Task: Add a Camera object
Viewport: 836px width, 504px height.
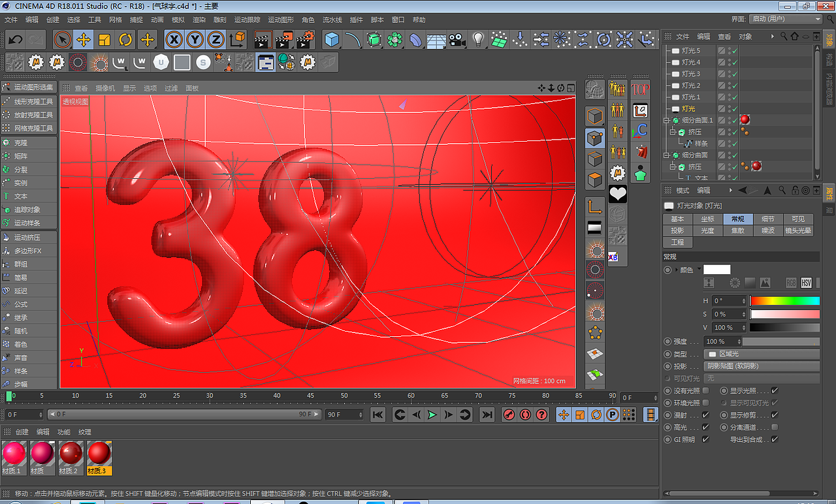Action: point(457,40)
